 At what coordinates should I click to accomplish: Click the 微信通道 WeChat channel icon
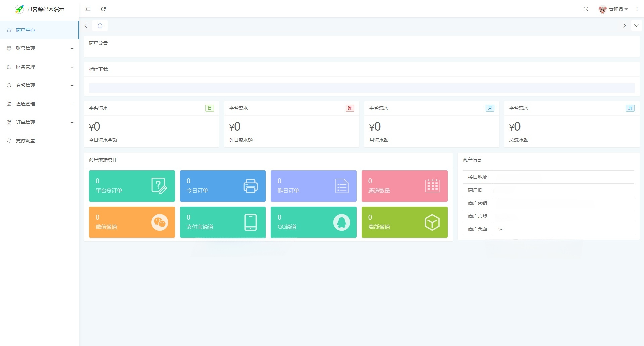[160, 222]
